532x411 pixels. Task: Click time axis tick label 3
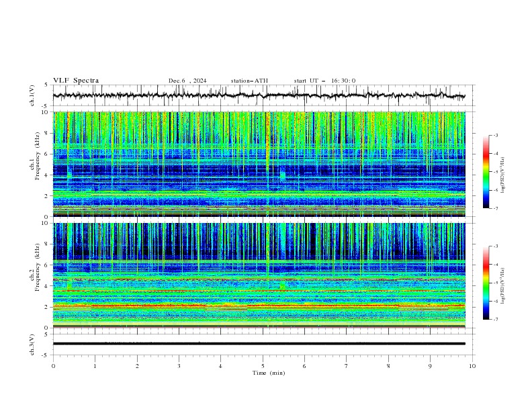point(179,366)
